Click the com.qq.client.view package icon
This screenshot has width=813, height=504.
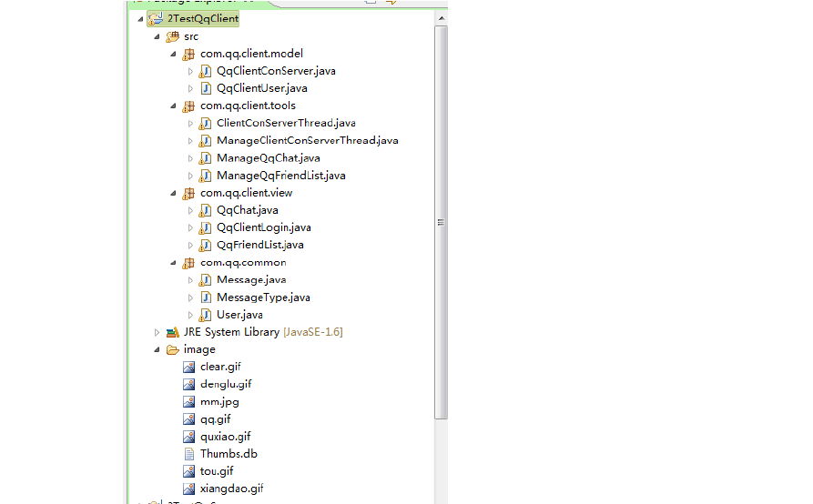coord(188,193)
